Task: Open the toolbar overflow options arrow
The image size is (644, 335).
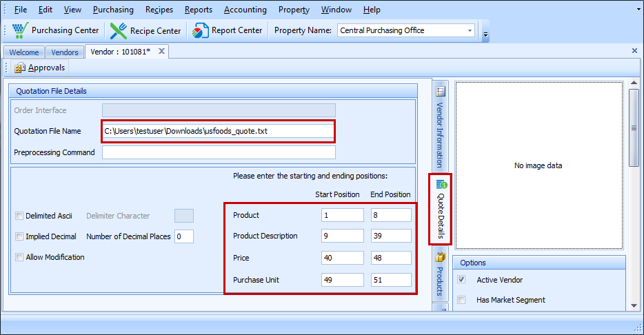Action: 485,33
